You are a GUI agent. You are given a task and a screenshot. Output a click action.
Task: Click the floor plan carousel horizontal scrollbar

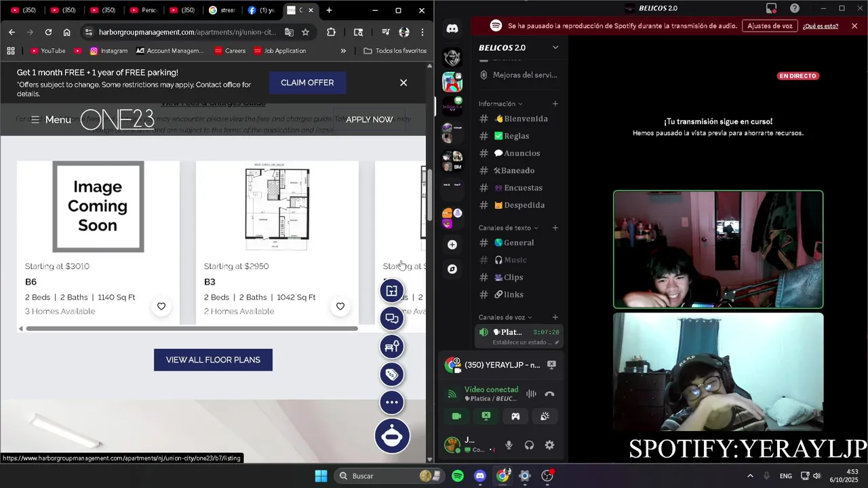(192, 329)
